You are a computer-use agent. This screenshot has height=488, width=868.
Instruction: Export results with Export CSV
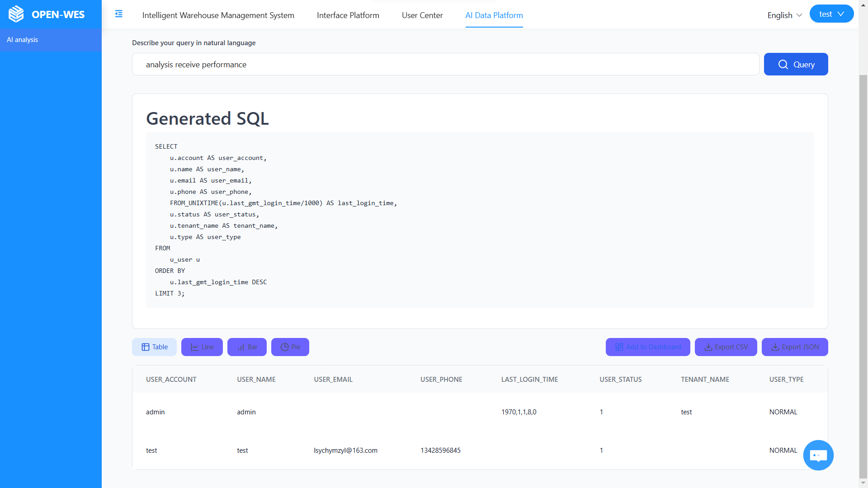click(726, 347)
